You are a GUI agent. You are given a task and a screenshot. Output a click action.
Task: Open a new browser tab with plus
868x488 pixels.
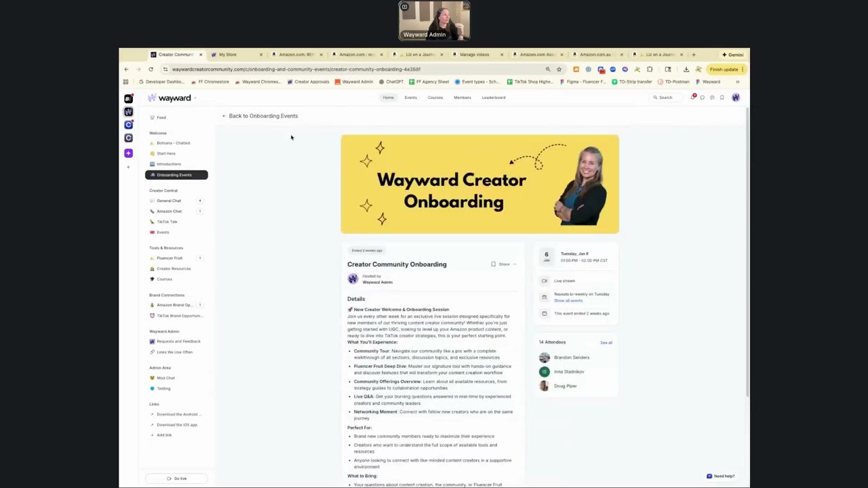coord(693,55)
